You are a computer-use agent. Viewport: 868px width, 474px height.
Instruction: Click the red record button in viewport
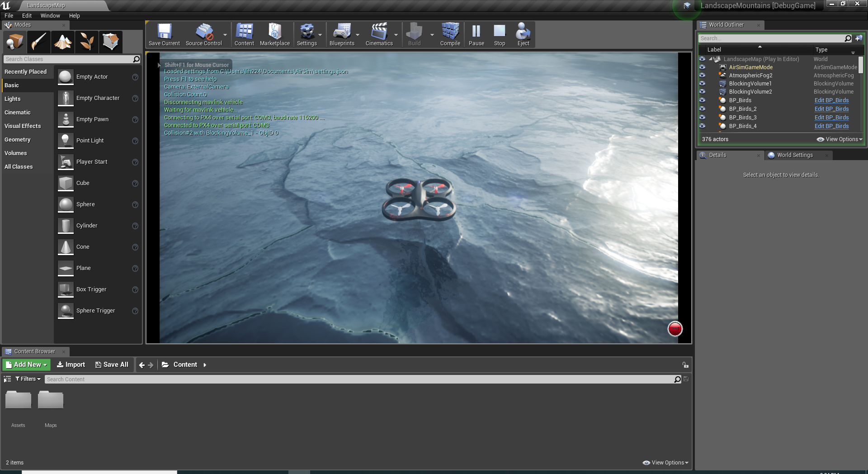tap(675, 329)
